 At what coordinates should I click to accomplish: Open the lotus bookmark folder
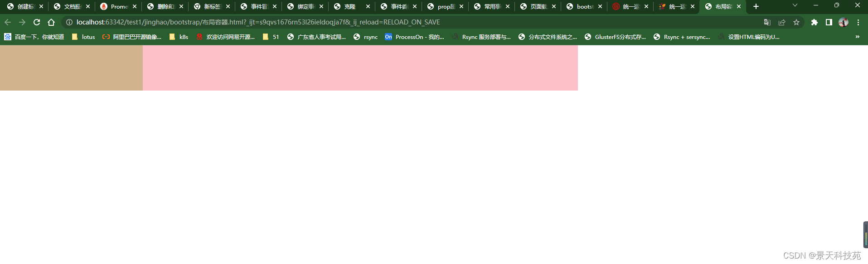pyautogui.click(x=83, y=37)
